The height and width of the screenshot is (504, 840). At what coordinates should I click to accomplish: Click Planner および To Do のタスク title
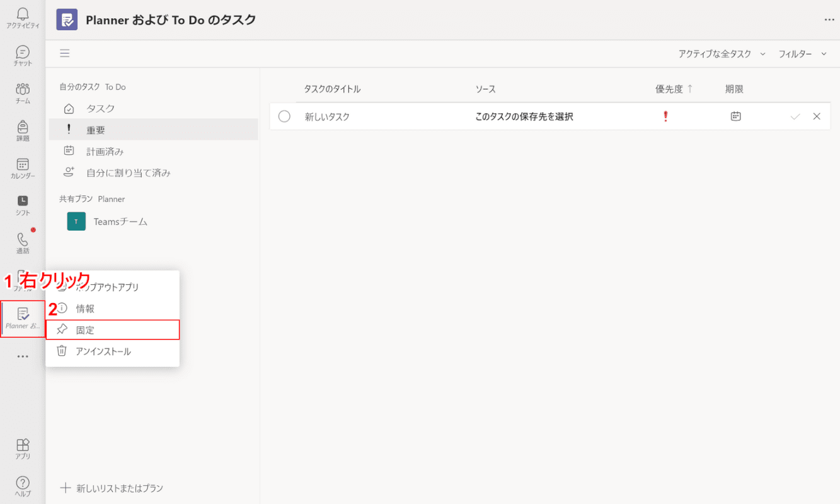click(171, 20)
